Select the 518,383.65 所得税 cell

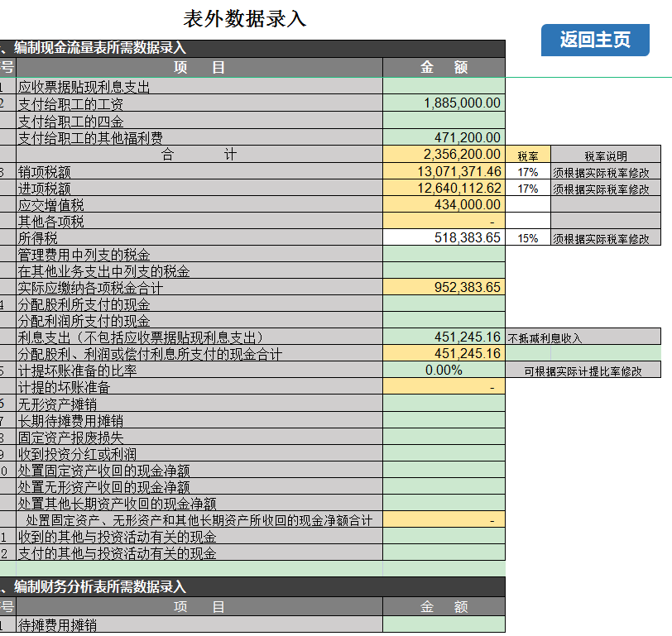[444, 237]
